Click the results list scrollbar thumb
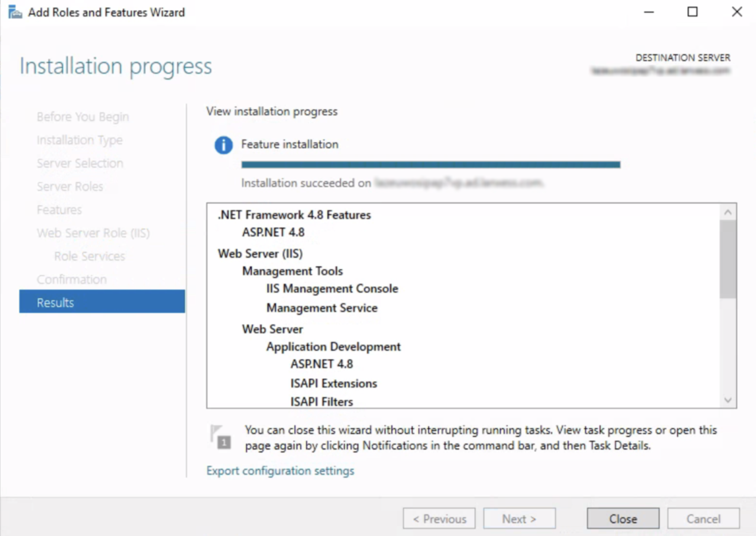 [x=727, y=259]
